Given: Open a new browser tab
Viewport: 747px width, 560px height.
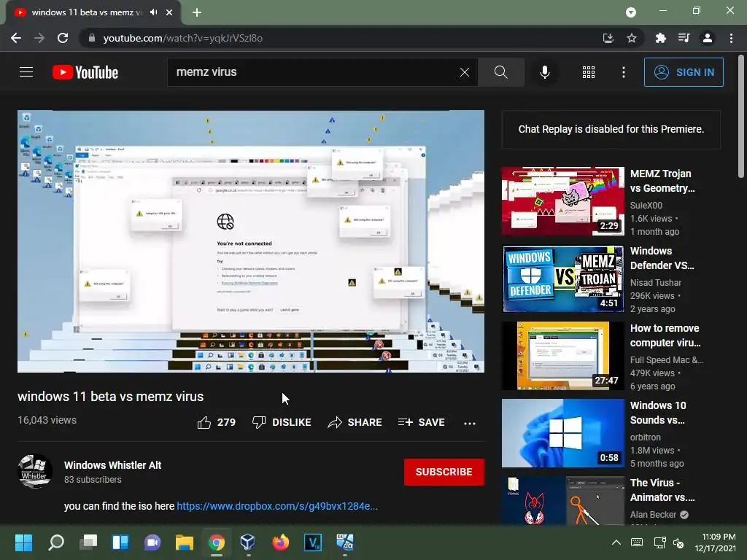Looking at the screenshot, I should point(197,12).
